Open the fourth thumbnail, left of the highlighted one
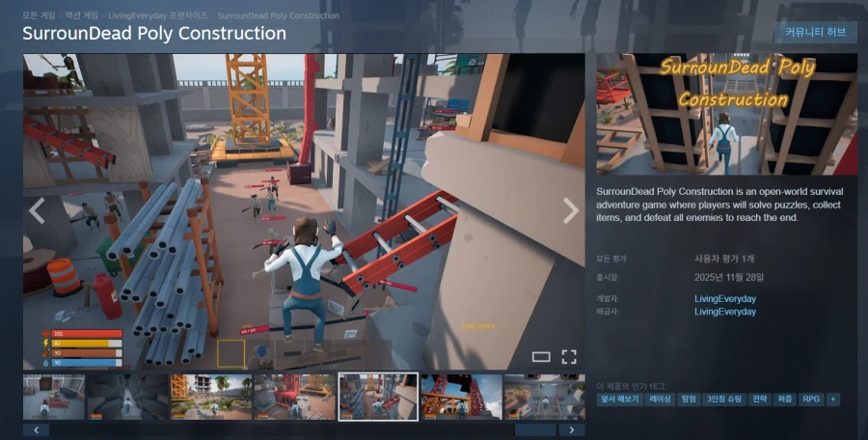868x440 pixels. (294, 397)
